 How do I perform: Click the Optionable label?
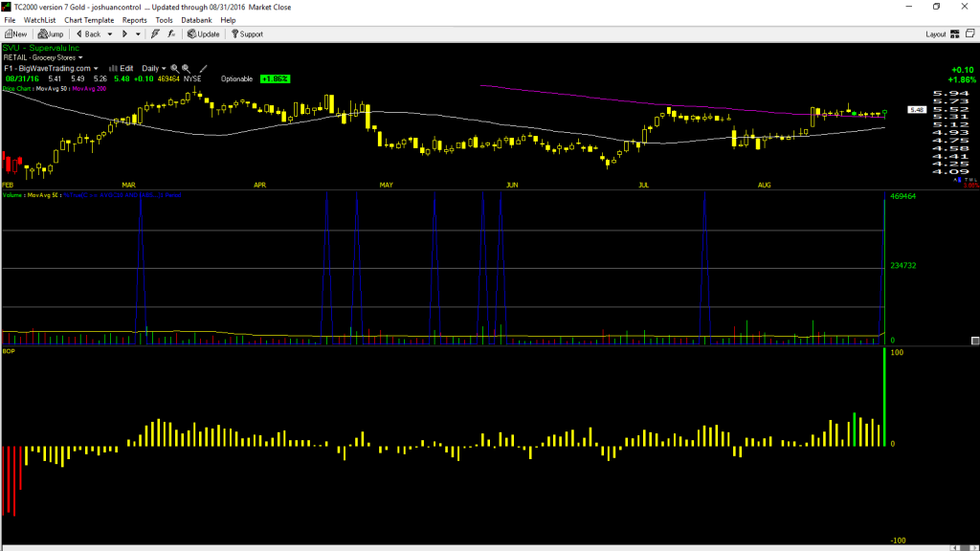[x=237, y=79]
